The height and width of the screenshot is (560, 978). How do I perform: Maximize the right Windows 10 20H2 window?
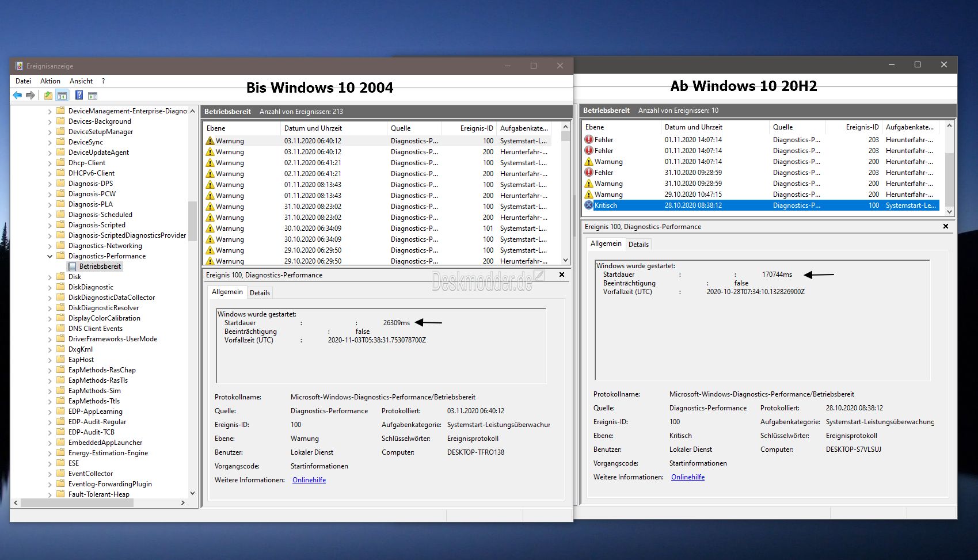tap(918, 64)
